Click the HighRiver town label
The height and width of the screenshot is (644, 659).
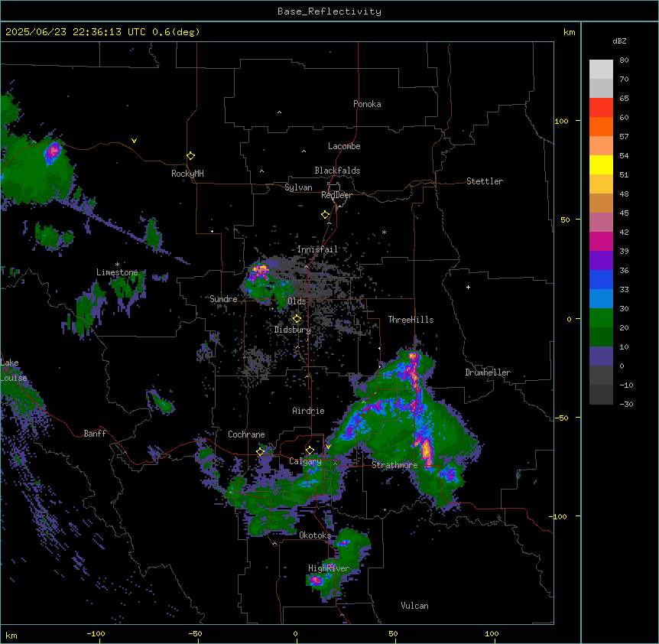(329, 568)
